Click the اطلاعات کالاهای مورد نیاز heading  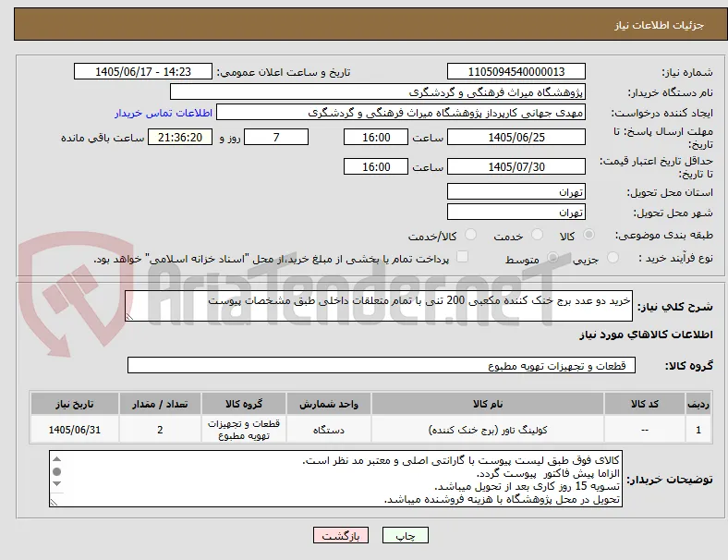[646, 335]
